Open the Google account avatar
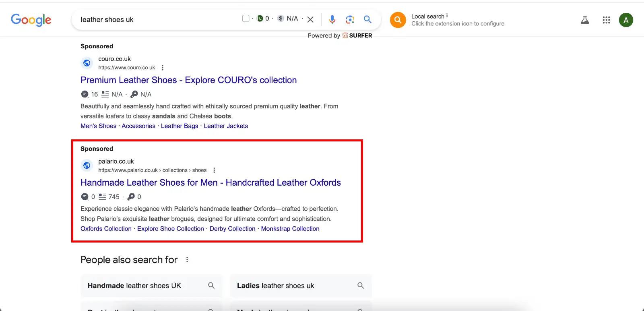The height and width of the screenshot is (311, 644). (626, 20)
